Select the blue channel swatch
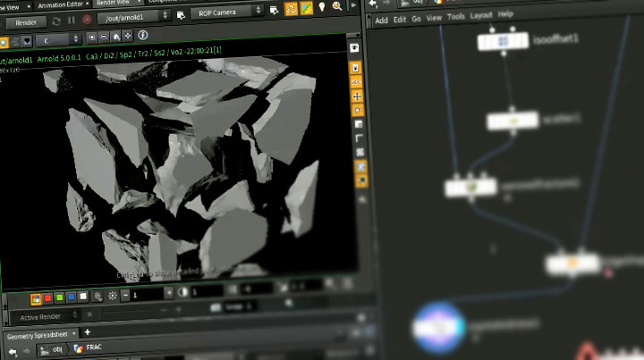This screenshot has height=360, width=644. (x=72, y=297)
